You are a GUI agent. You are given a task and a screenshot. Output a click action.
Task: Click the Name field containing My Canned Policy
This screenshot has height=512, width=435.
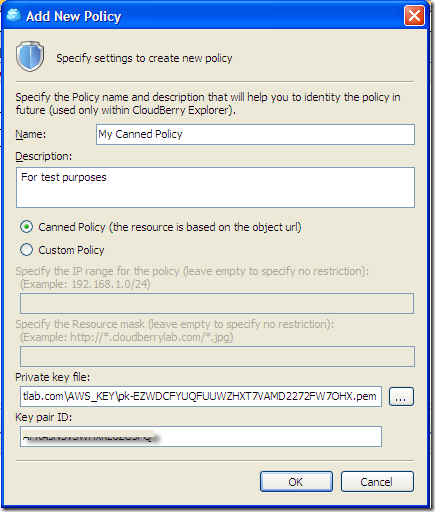point(255,134)
